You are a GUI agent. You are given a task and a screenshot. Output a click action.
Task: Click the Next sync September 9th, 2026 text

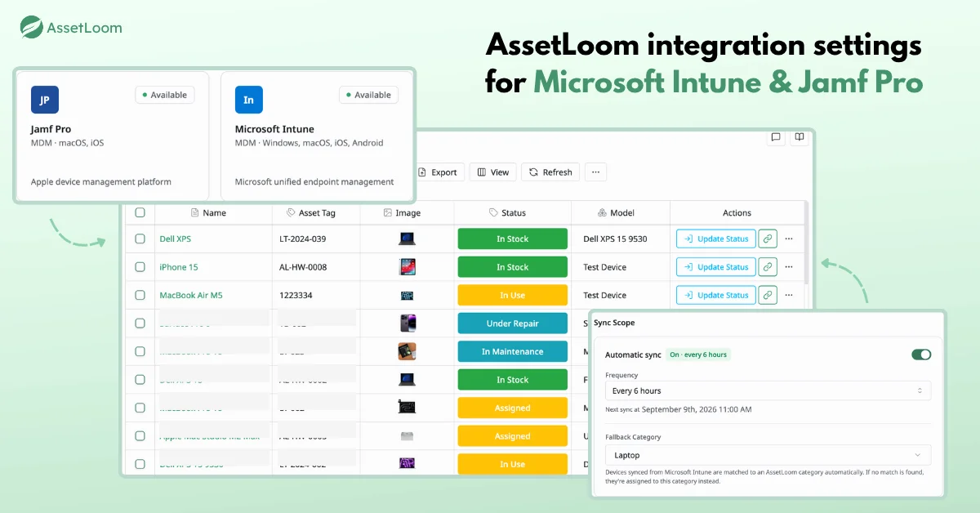pos(679,409)
